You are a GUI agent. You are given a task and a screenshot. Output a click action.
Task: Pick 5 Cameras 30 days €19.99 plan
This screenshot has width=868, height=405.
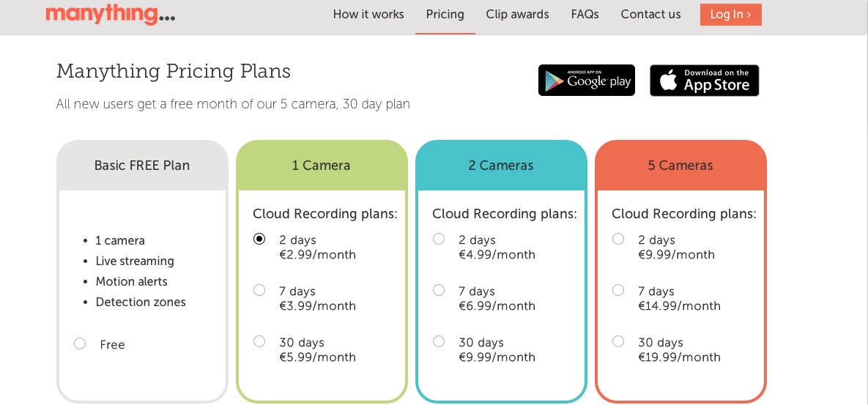(x=618, y=341)
